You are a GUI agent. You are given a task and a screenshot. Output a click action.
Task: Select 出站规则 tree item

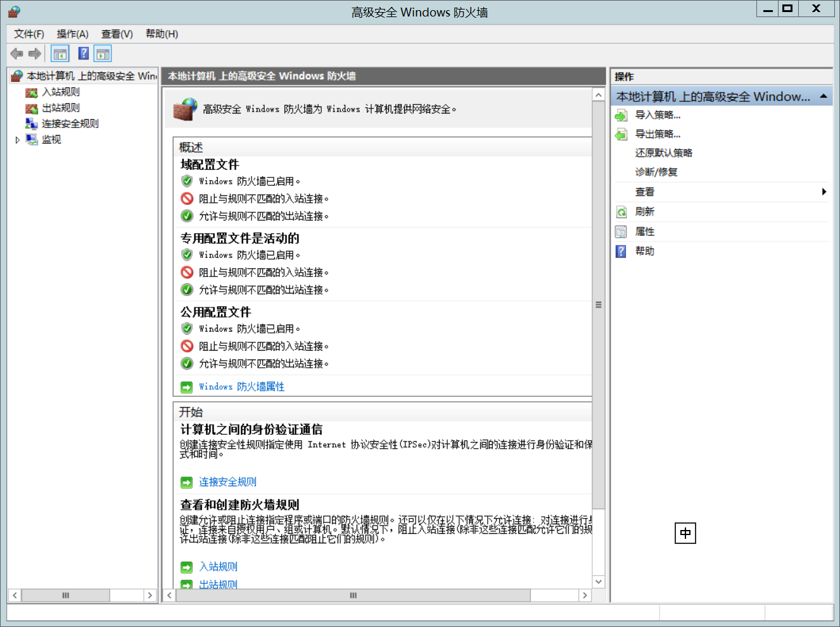[61, 108]
